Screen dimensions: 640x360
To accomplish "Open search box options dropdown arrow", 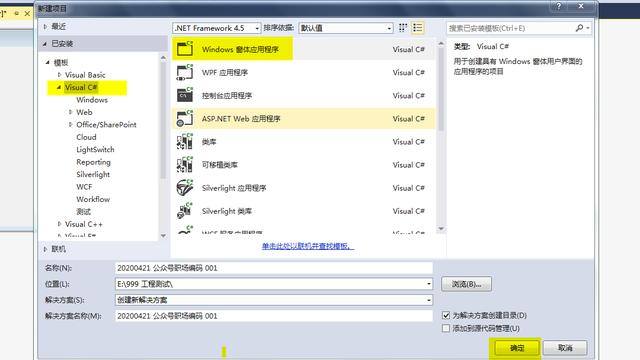I will click(x=588, y=28).
